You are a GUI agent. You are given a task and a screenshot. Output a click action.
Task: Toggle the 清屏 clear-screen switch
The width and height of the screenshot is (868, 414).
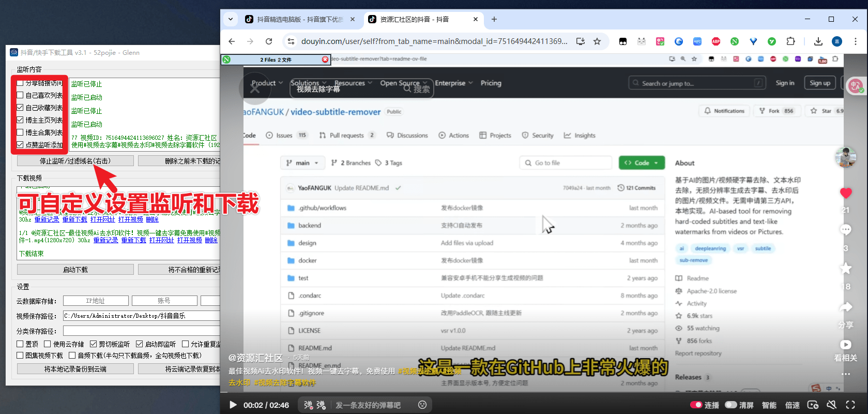click(730, 405)
